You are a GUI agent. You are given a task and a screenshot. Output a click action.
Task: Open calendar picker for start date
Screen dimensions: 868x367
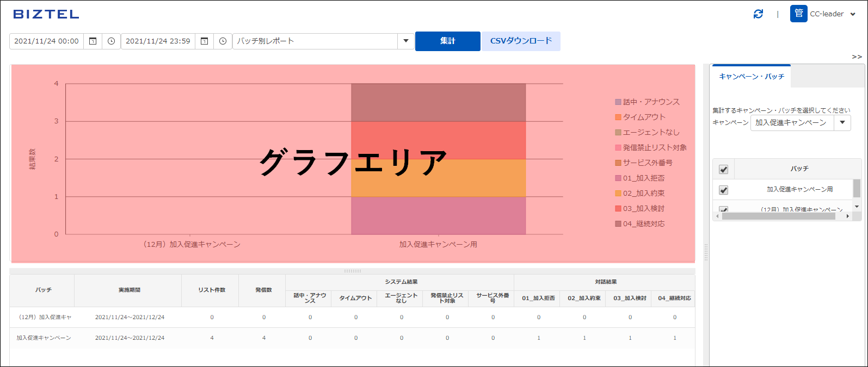[93, 41]
